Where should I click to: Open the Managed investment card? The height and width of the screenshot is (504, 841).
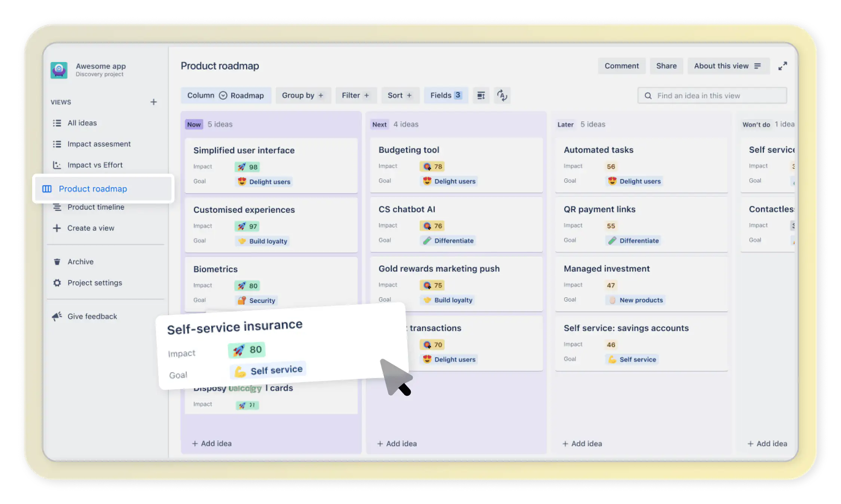[x=642, y=284]
